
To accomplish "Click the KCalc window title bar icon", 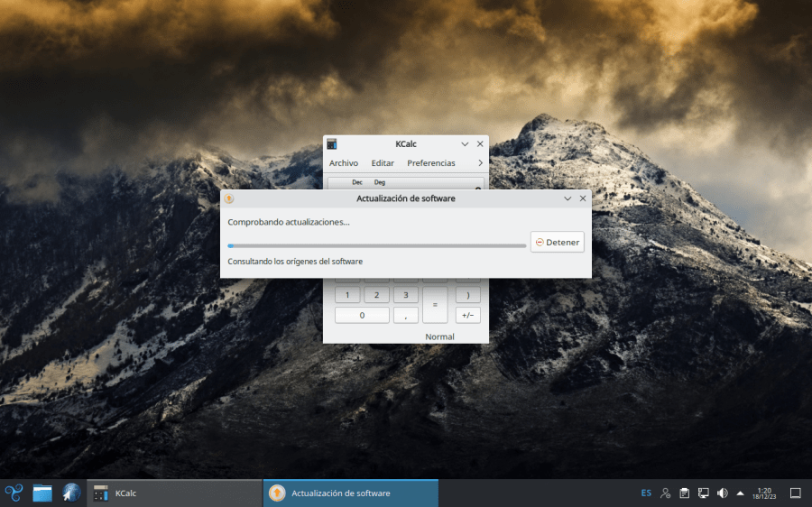I will [x=332, y=144].
